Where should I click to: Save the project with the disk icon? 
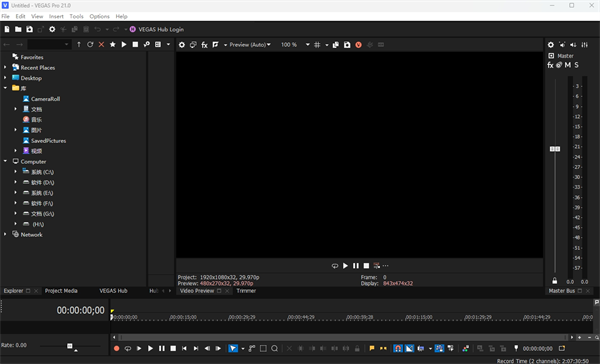(x=29, y=29)
